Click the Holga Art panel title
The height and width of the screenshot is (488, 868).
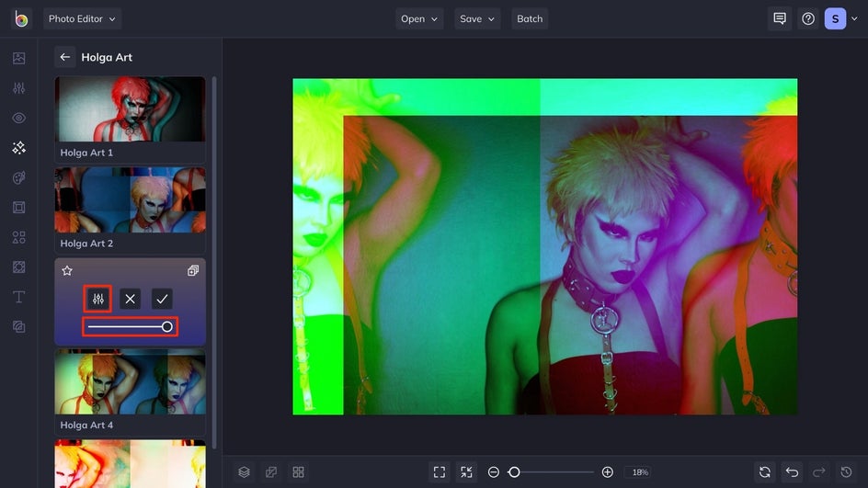coord(107,57)
